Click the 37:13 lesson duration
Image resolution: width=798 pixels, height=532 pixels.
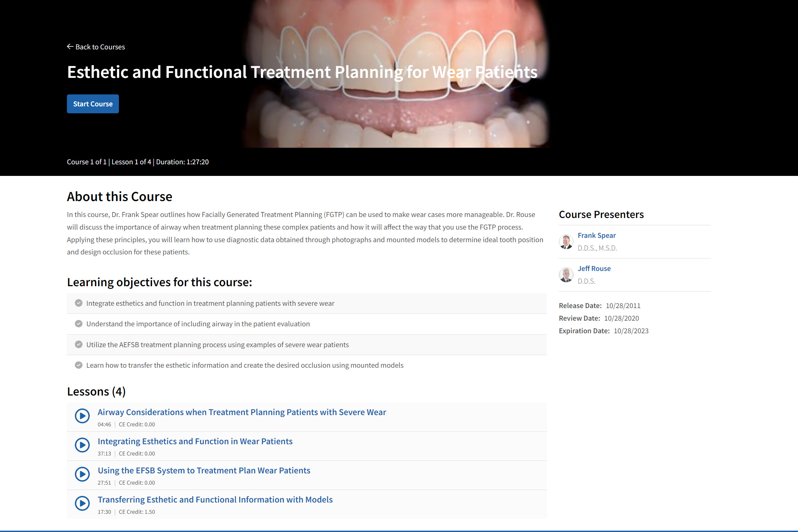click(x=104, y=453)
